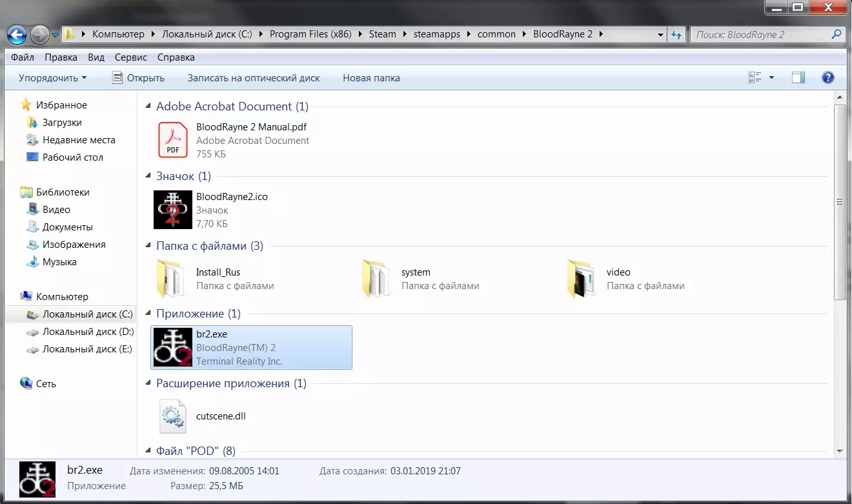Open the Упорядочить dropdown
Screen dimensions: 852x504
52,78
